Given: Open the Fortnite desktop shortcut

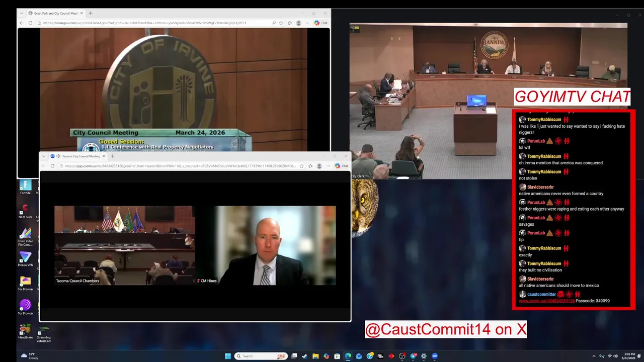Looking at the screenshot, I should (25, 187).
